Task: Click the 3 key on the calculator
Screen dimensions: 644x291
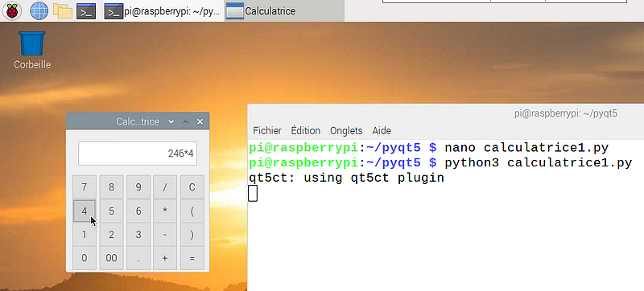Action: click(138, 235)
